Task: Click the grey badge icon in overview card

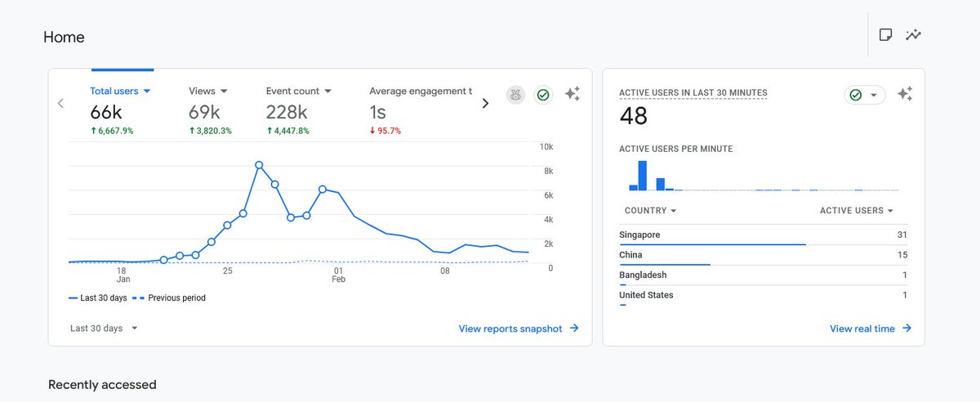Action: 515,95
